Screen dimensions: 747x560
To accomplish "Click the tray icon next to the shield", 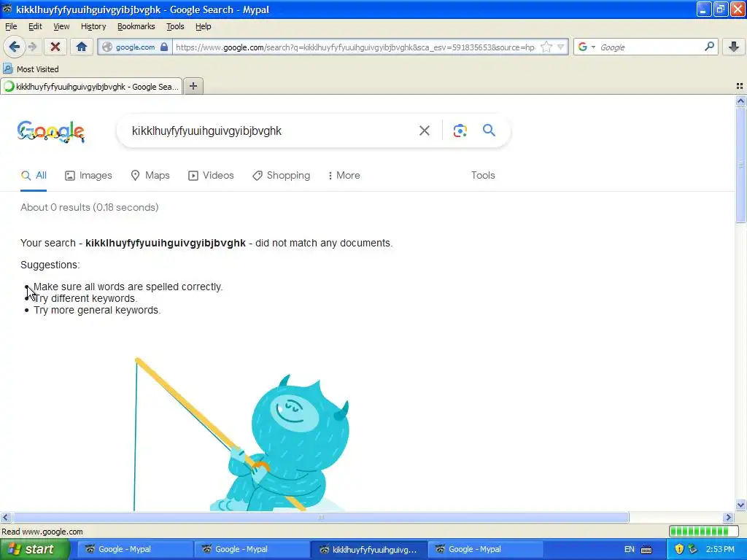I will coord(693,550).
